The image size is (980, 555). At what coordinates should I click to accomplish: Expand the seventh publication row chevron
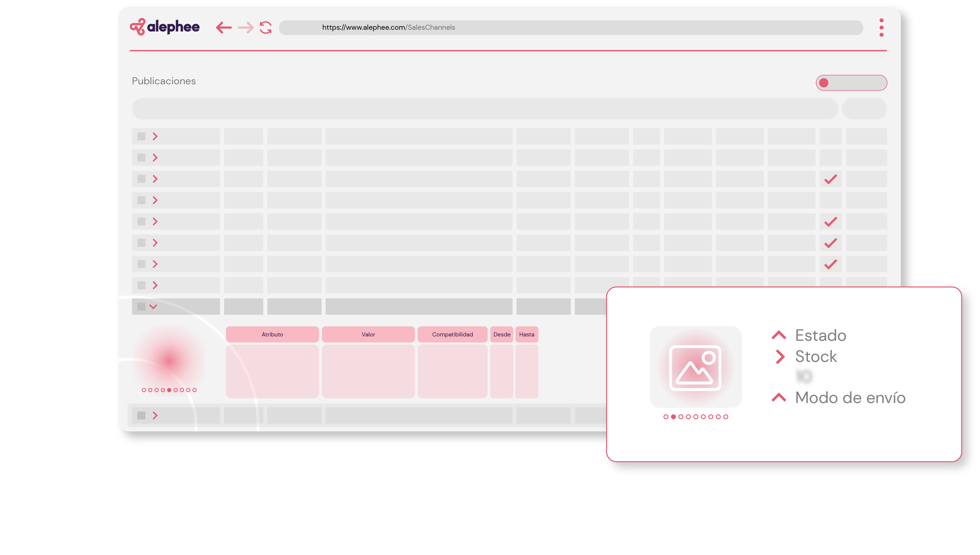[155, 264]
